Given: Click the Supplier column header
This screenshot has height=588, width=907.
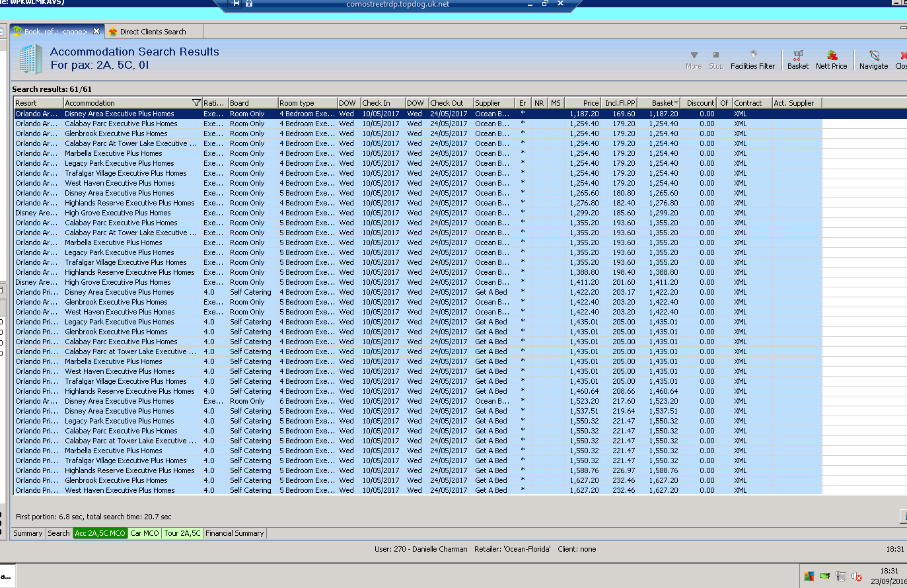Looking at the screenshot, I should pyautogui.click(x=495, y=103).
